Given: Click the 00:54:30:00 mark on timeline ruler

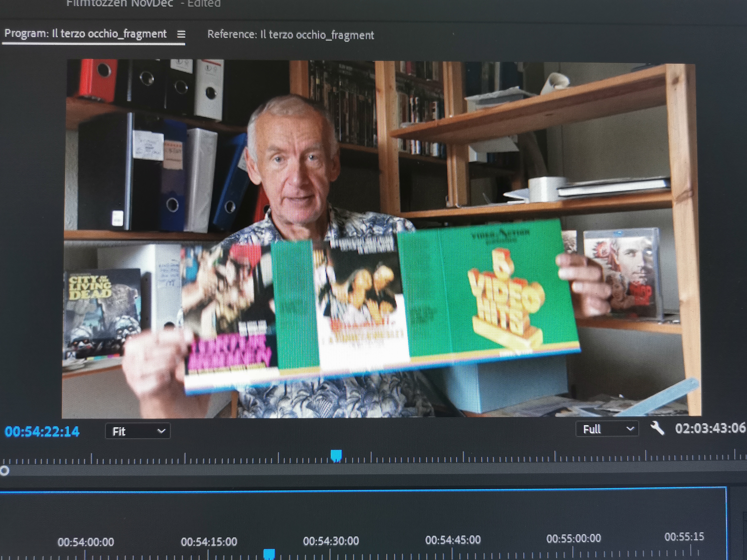Looking at the screenshot, I should pyautogui.click(x=331, y=541).
